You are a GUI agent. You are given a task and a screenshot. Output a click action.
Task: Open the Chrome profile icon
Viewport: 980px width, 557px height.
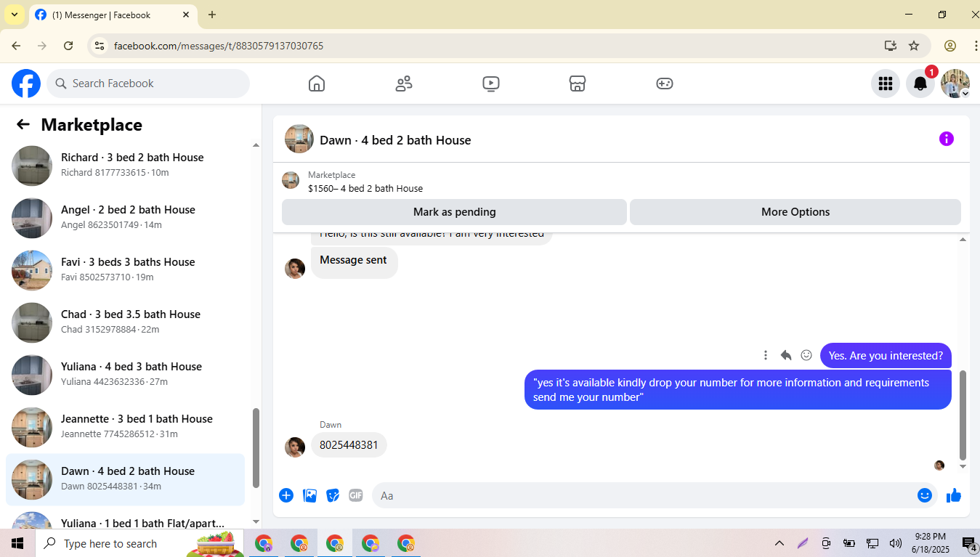click(950, 46)
